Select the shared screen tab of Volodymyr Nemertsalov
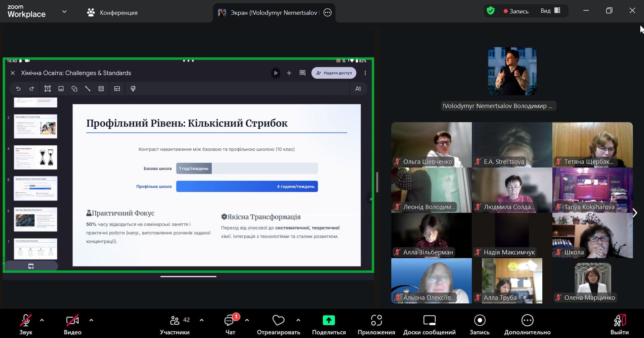The width and height of the screenshot is (644, 338). [268, 13]
